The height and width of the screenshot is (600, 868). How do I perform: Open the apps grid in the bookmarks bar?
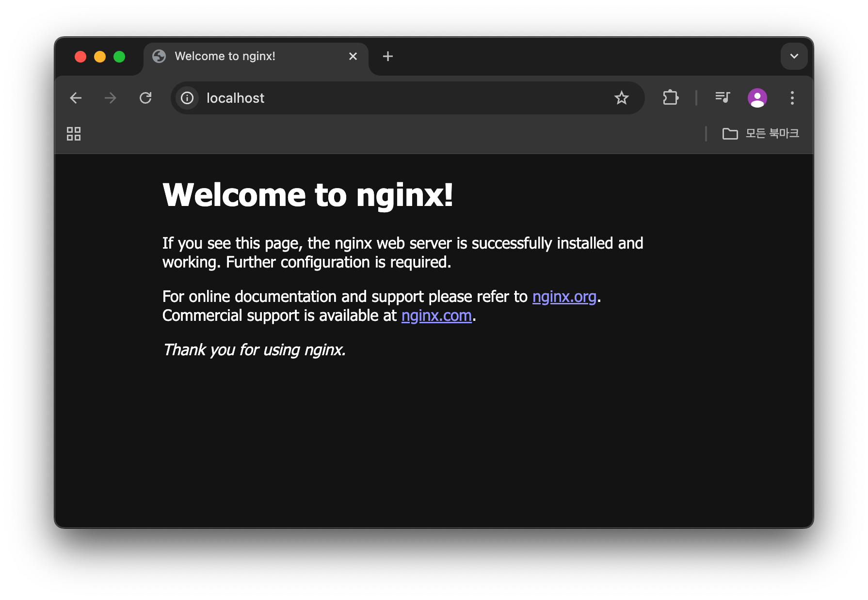click(74, 134)
